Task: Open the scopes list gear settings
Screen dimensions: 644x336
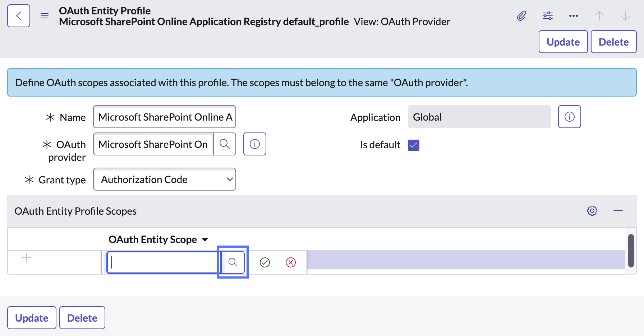Action: click(x=592, y=211)
